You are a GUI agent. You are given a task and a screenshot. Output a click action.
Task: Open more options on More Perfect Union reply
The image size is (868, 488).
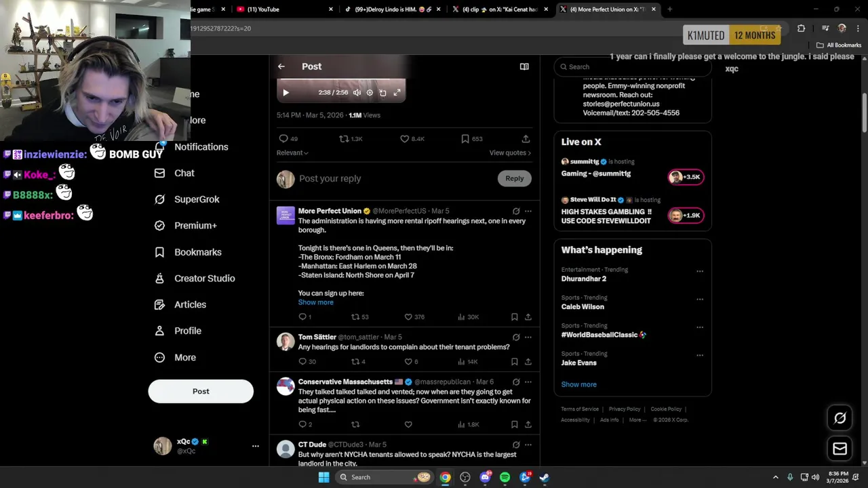point(528,211)
